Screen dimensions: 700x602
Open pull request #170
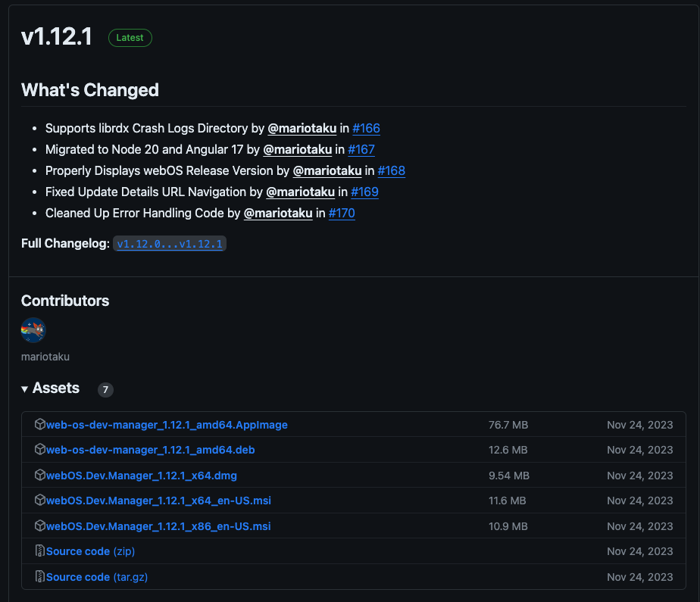pos(342,214)
